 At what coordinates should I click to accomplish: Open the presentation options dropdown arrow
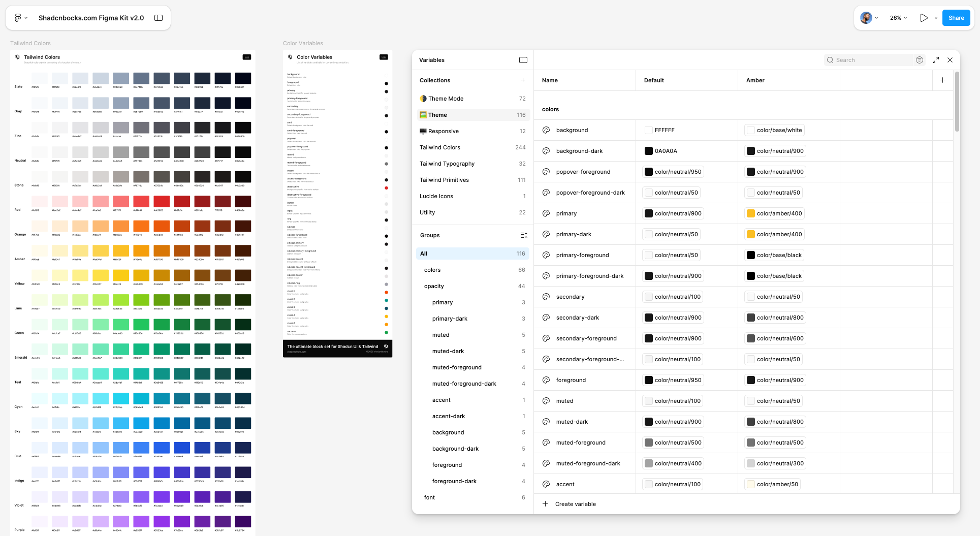(x=936, y=18)
